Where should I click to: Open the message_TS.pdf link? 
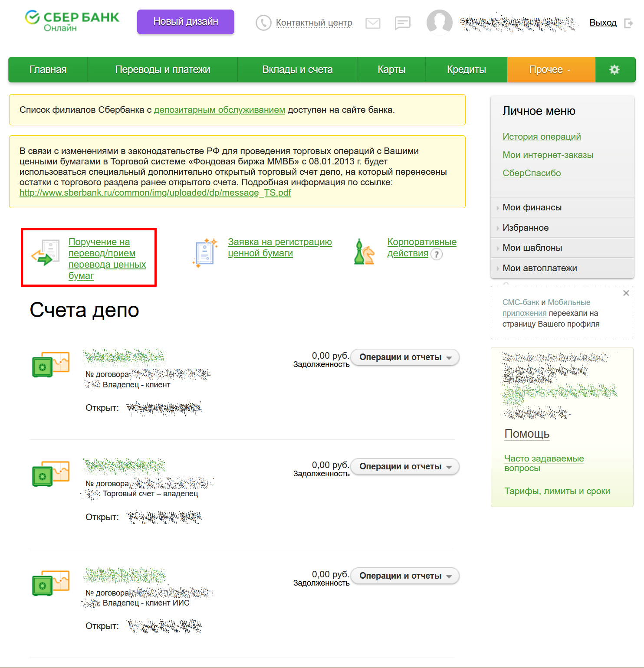pos(155,193)
